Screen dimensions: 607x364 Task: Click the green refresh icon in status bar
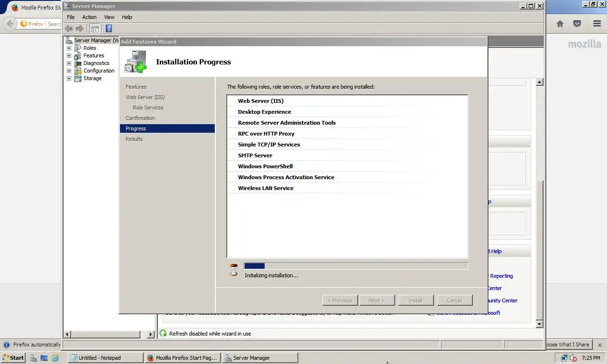(x=163, y=333)
